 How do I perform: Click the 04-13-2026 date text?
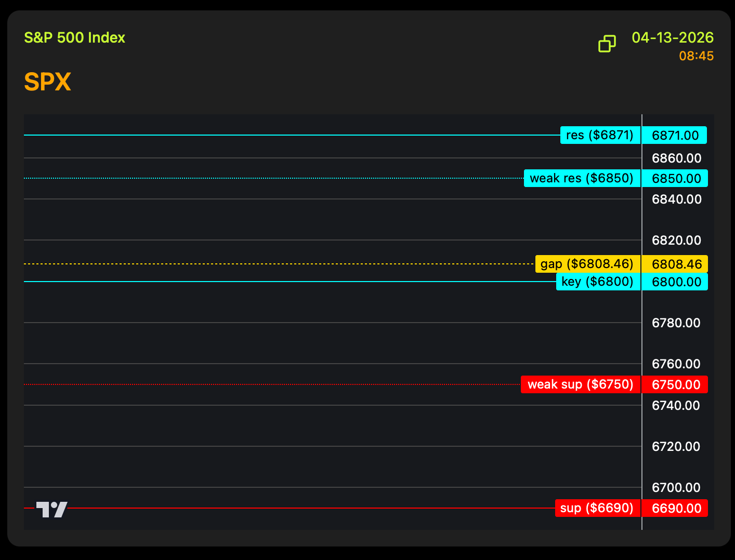(673, 37)
